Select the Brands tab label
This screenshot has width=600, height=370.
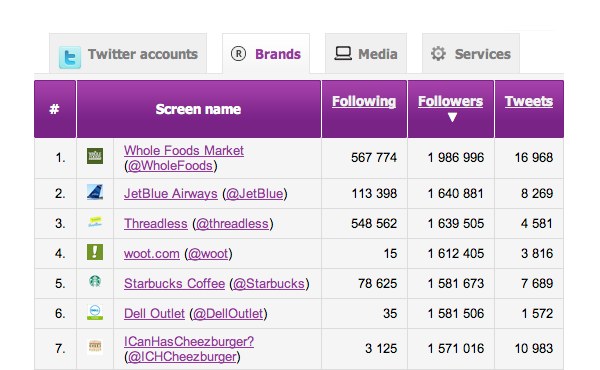click(x=278, y=54)
